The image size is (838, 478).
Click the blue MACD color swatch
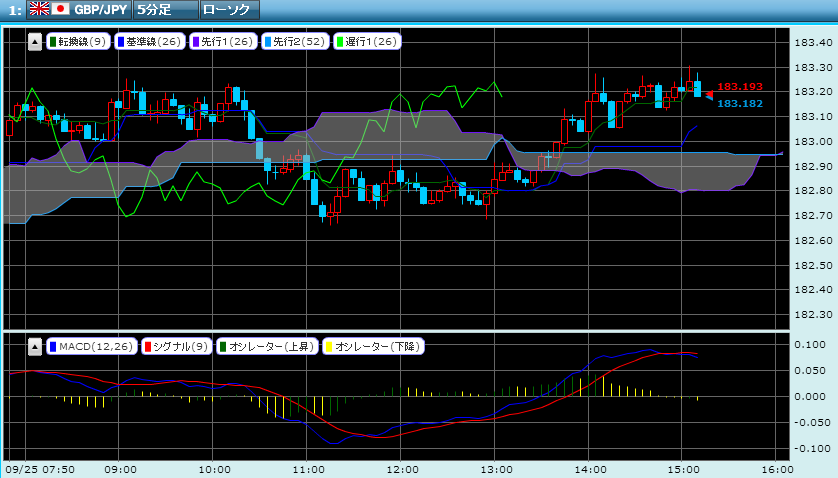53,346
